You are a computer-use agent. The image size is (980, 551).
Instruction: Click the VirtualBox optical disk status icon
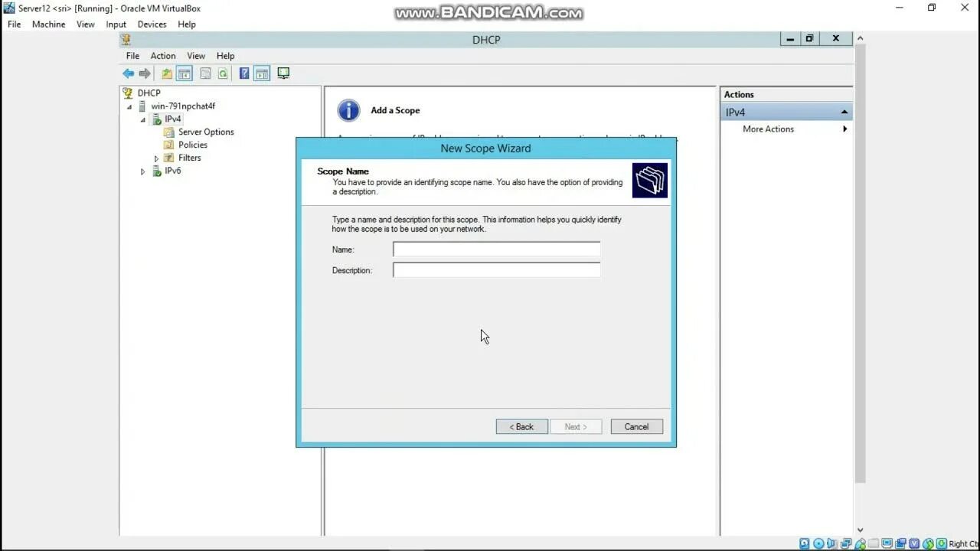click(x=818, y=544)
